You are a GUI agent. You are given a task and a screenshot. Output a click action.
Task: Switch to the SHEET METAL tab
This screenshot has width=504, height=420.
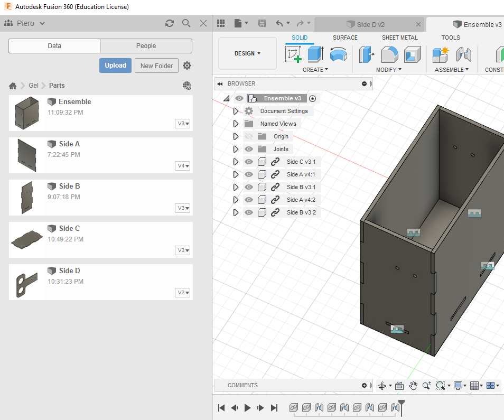[x=399, y=38]
